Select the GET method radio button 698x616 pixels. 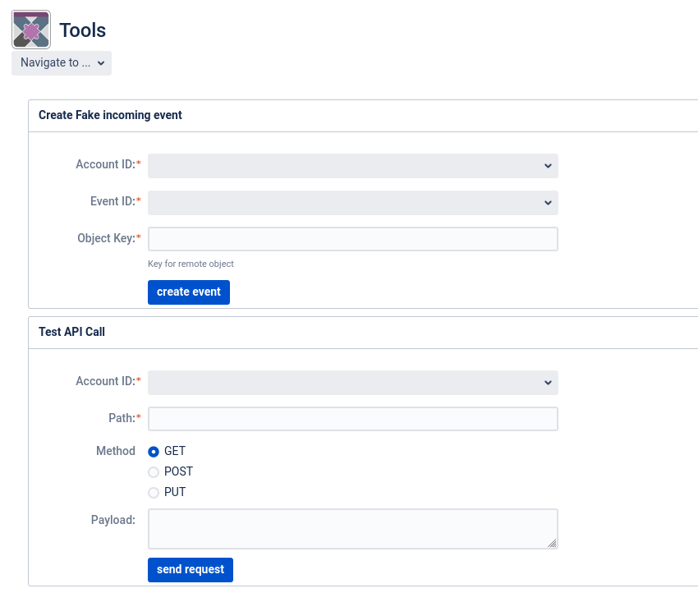(154, 452)
